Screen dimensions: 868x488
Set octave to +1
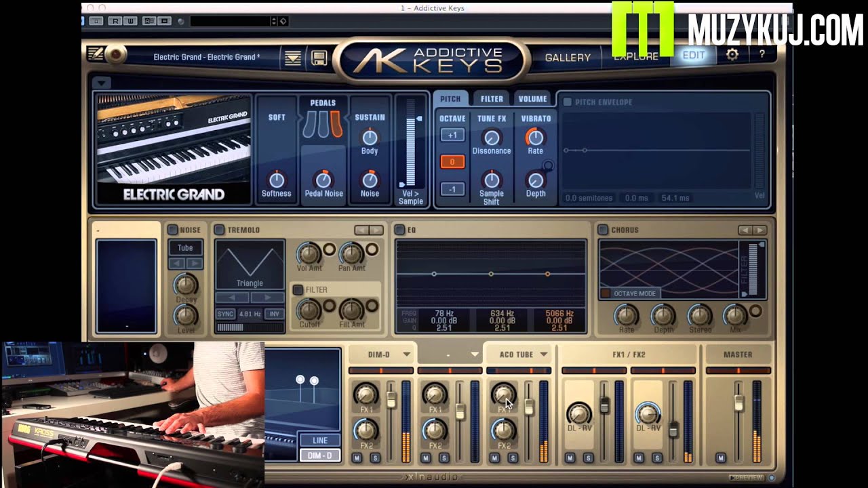452,135
